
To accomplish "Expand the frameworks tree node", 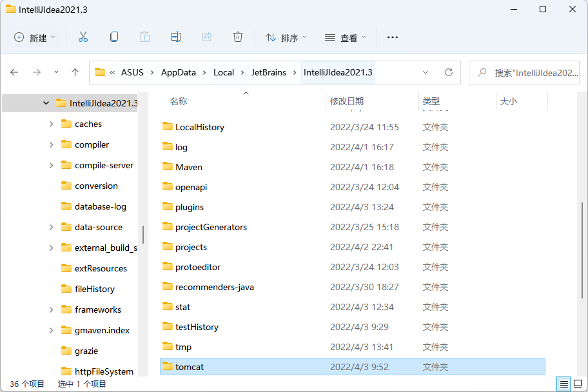I will [52, 309].
